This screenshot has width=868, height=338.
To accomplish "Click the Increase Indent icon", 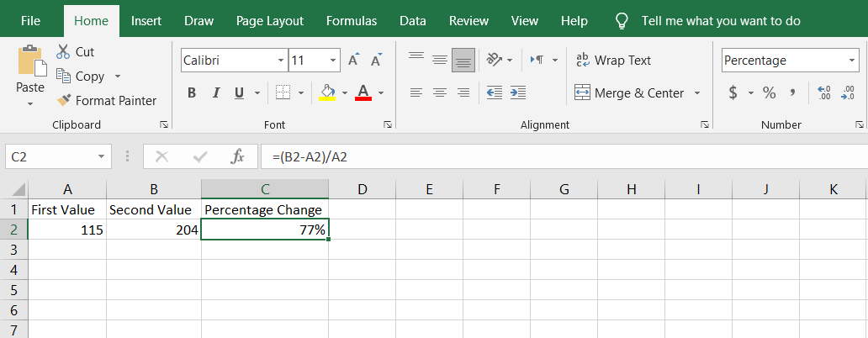I will pos(518,92).
